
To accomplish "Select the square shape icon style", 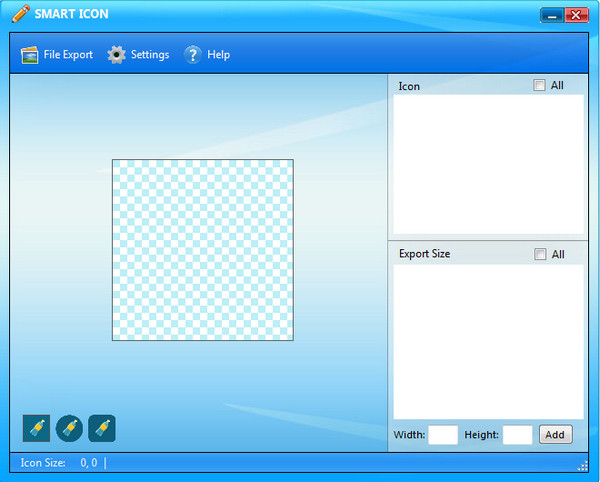I will click(x=36, y=428).
